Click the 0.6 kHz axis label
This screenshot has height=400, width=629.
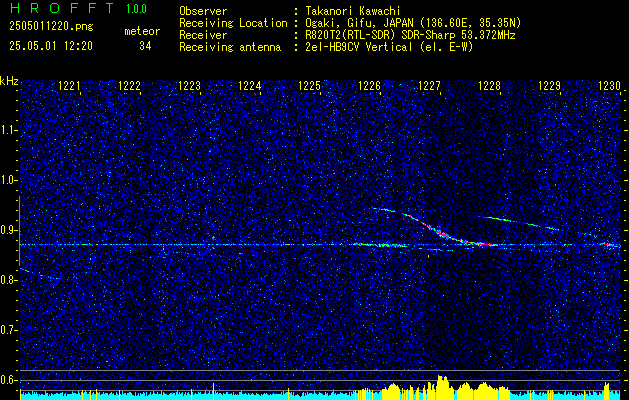(x=8, y=380)
